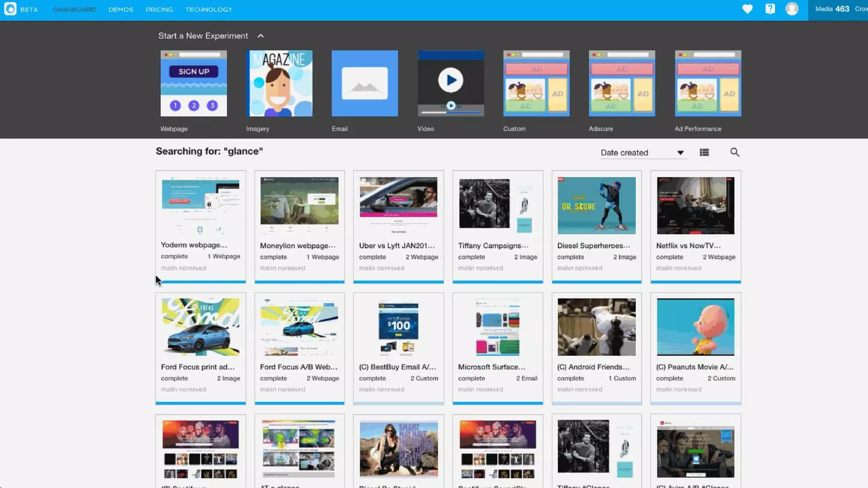This screenshot has height=488, width=868.
Task: Click '1 Custom' label on Android Friends card
Action: click(622, 378)
